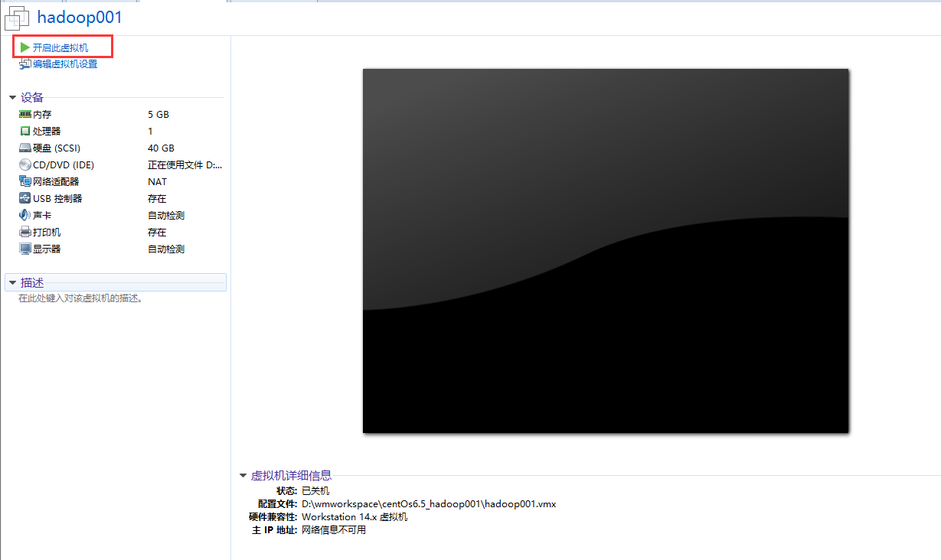
Task: Click the 主 IP 地址 label
Action: pos(274,529)
